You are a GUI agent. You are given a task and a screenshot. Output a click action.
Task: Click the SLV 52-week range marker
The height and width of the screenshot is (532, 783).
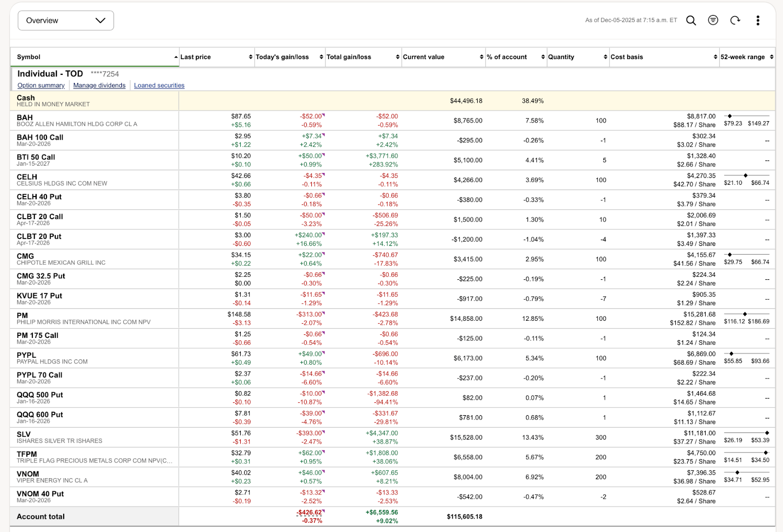point(767,433)
